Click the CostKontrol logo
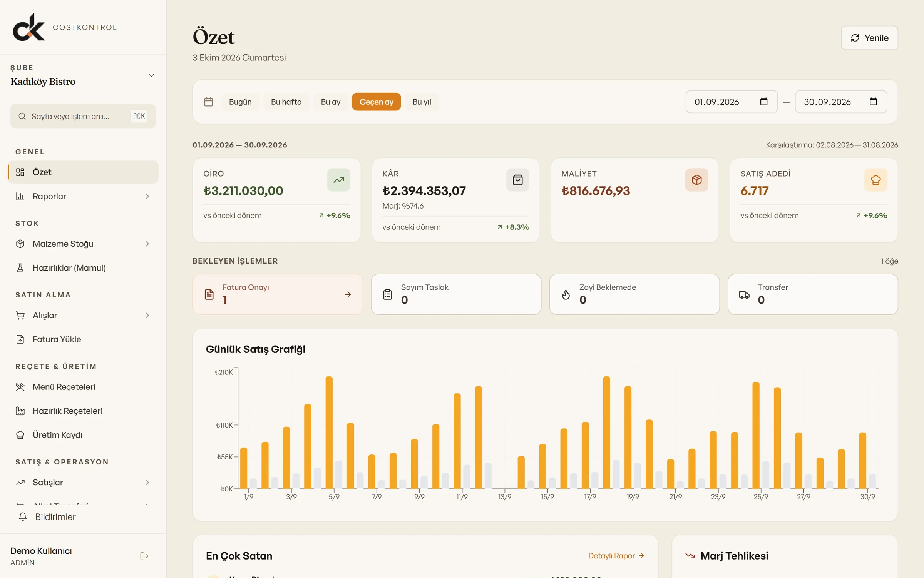 (x=29, y=27)
